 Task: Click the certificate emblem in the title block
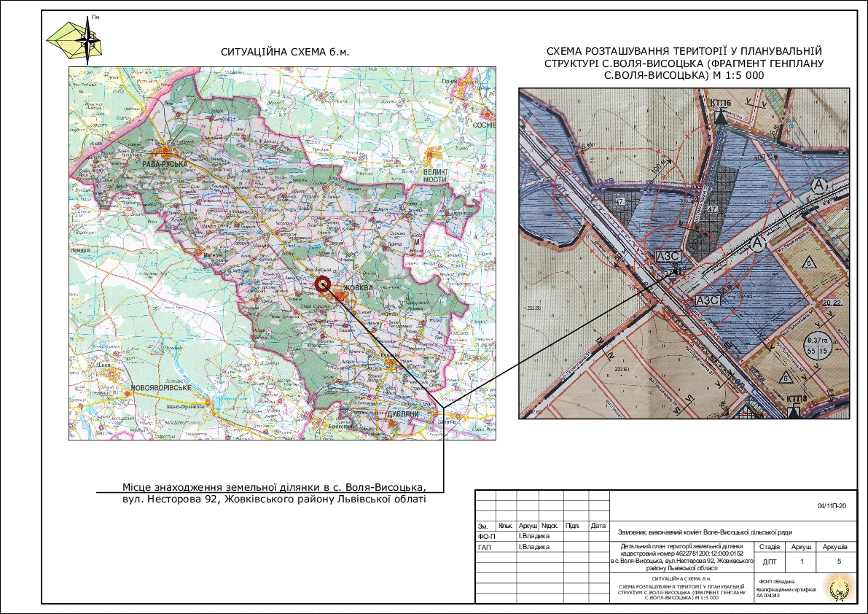click(840, 588)
